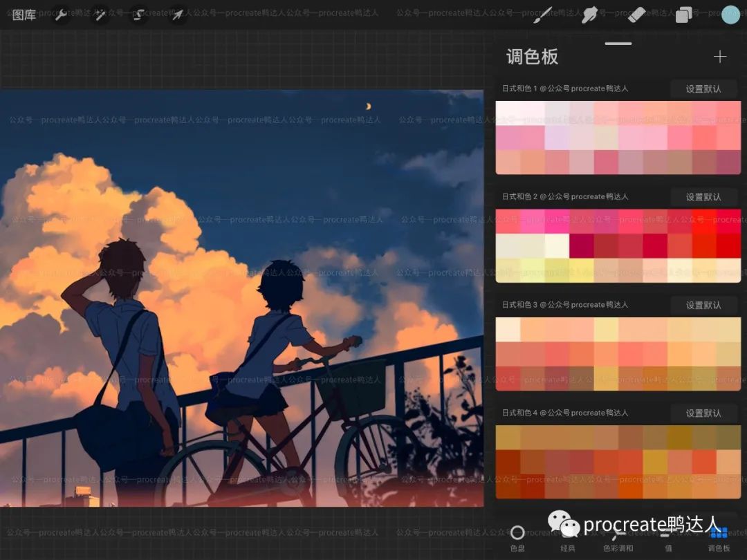
Task: Pick first pale cream swatch in 日式和色 3
Action: pos(508,330)
